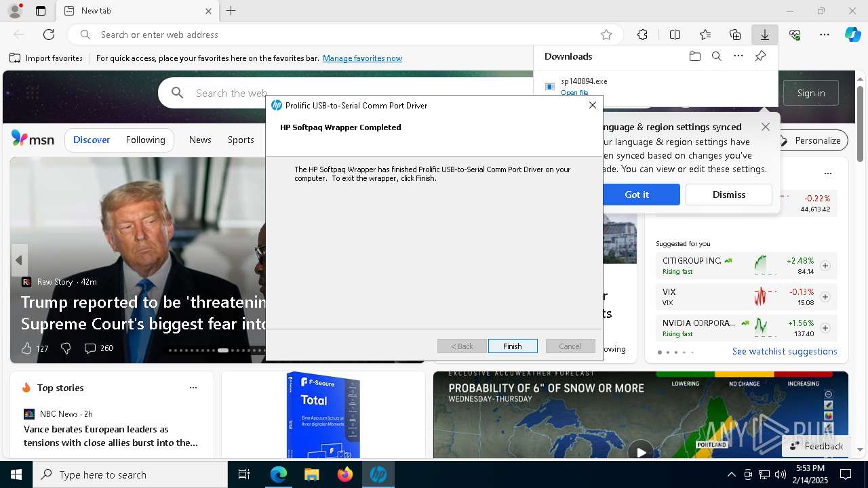Image resolution: width=868 pixels, height=488 pixels.
Task: Open downloads folder icon
Action: click(694, 56)
